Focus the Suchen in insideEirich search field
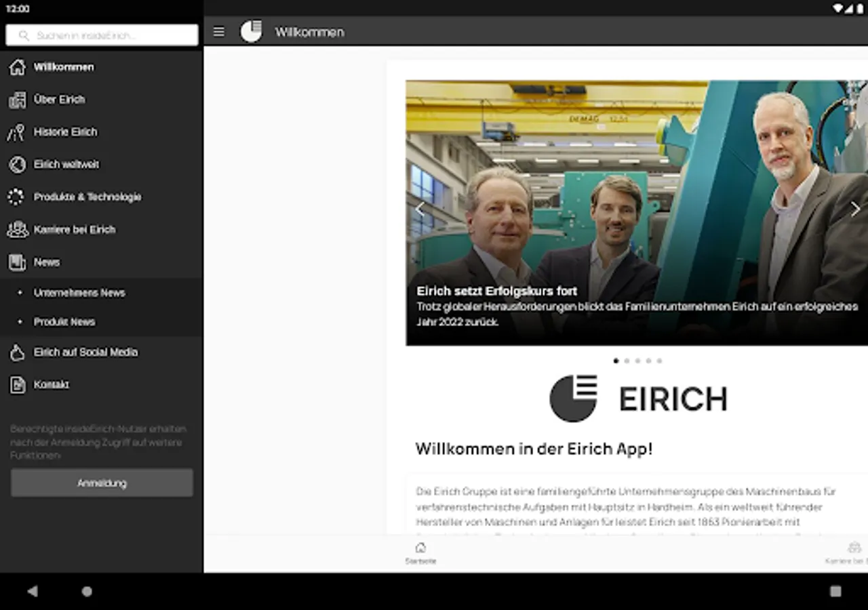This screenshot has width=868, height=610. [x=102, y=35]
